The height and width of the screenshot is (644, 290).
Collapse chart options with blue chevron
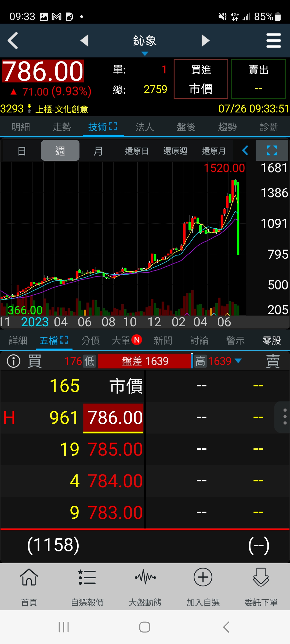[x=245, y=151]
